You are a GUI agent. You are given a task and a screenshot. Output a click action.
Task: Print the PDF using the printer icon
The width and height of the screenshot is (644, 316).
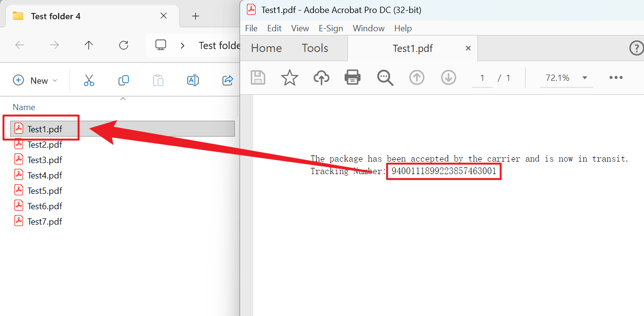pyautogui.click(x=353, y=77)
